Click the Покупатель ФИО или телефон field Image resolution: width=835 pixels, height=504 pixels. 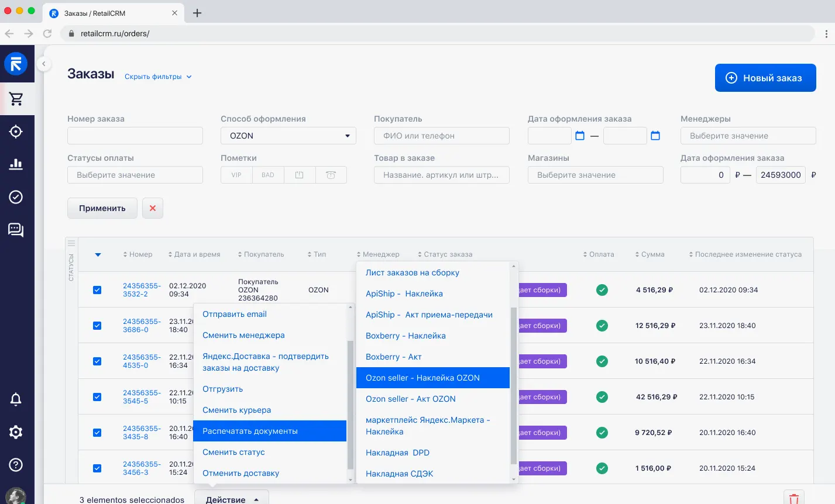click(x=442, y=136)
